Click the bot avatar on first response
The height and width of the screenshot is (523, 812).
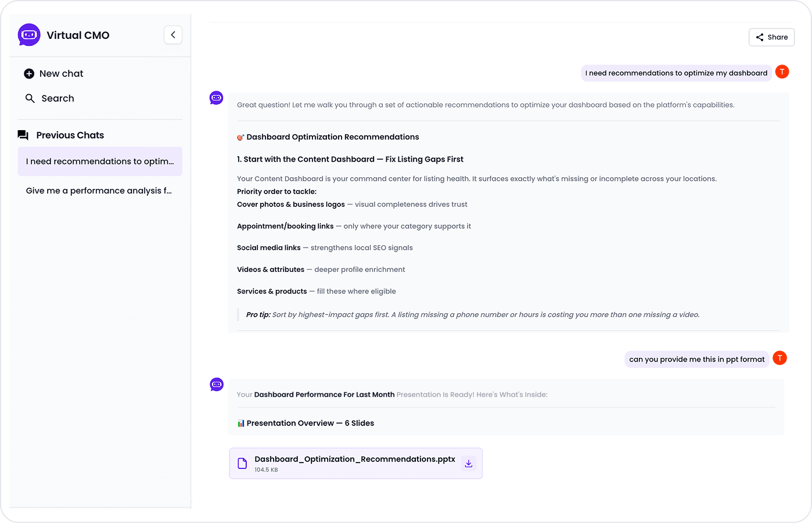click(x=216, y=98)
